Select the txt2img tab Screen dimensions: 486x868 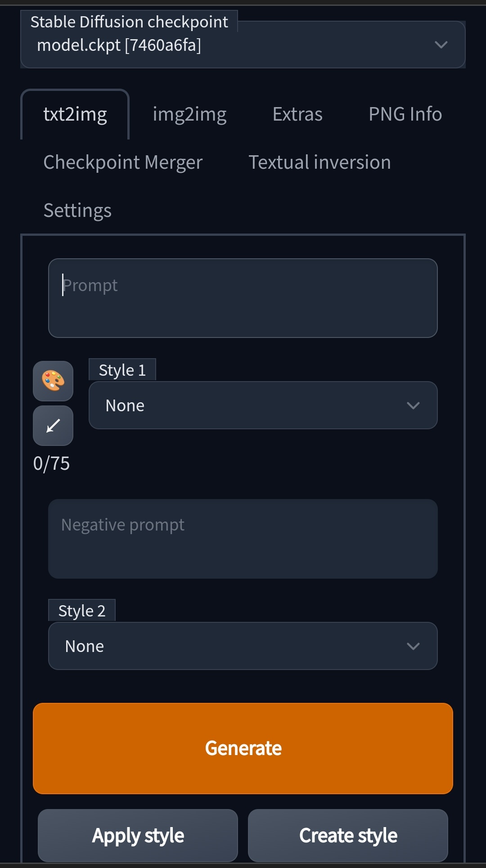(x=75, y=114)
